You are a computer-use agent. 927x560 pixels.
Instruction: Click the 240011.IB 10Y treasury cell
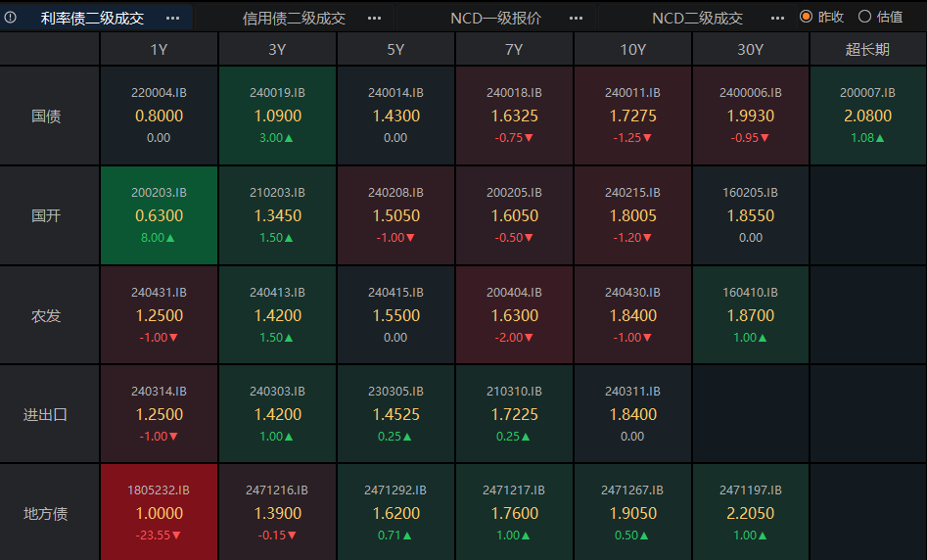[632, 117]
